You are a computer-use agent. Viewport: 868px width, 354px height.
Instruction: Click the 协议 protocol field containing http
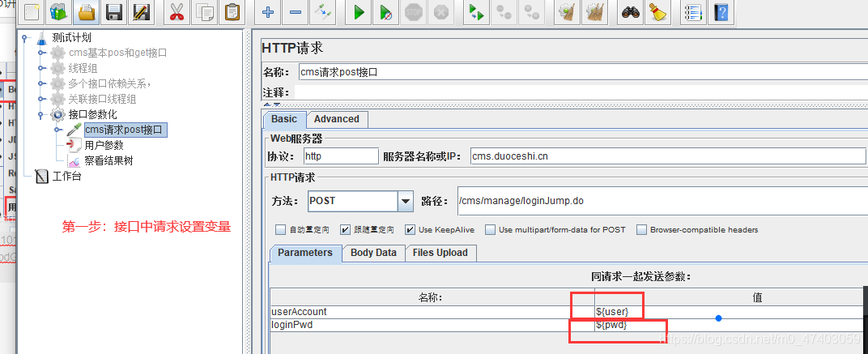[341, 156]
